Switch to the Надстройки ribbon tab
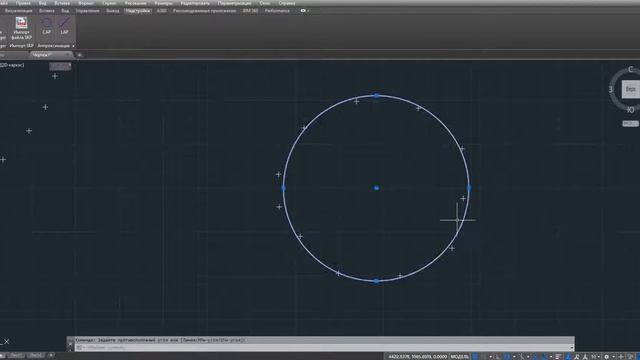The width and height of the screenshot is (640, 360). point(138,11)
